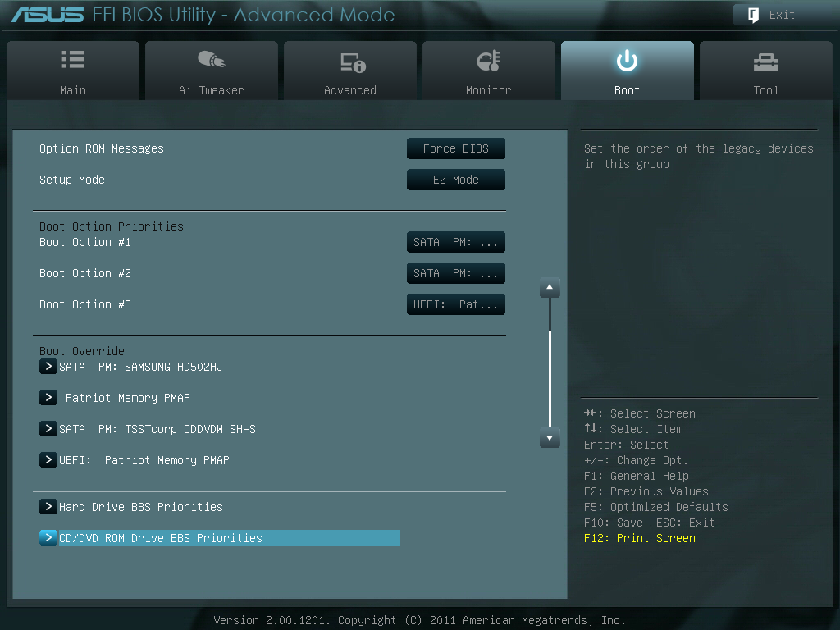Click the Version 2.00.1201 copyright text
Screen dimensions: 840x630
click(x=419, y=620)
